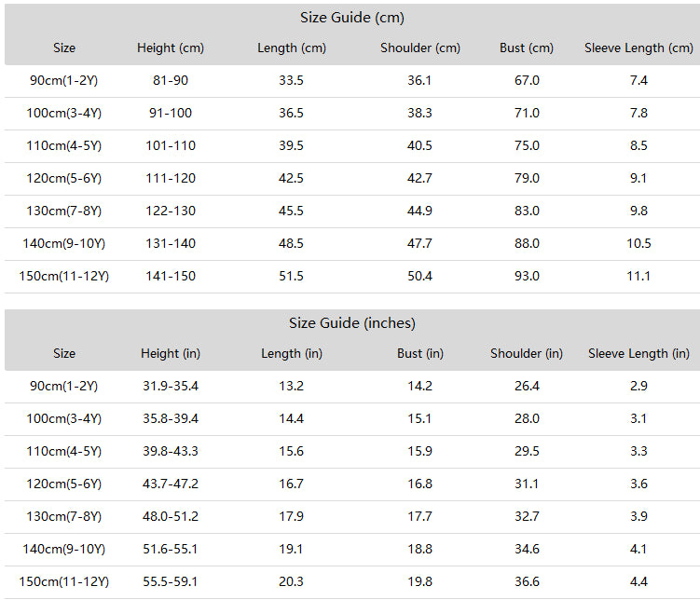Click the sleeve length value 10.5
Viewport: 700px width, 600px height.
point(638,243)
